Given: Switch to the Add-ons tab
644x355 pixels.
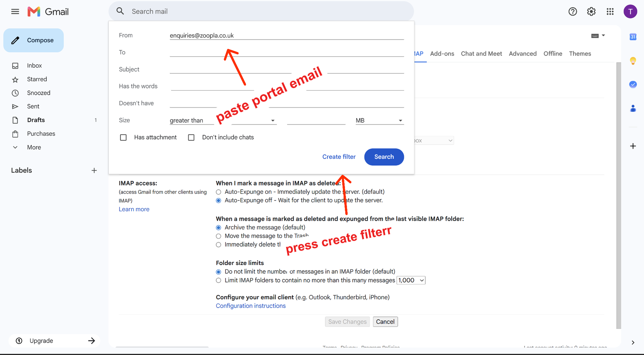Looking at the screenshot, I should pyautogui.click(x=442, y=54).
